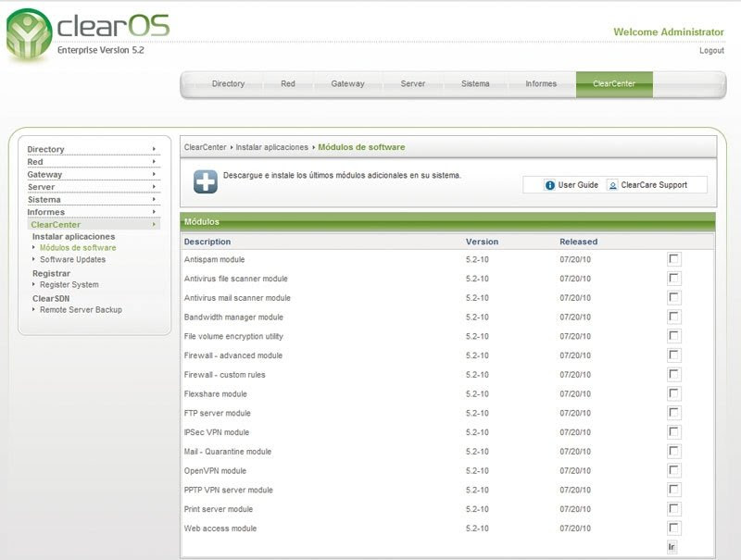The image size is (741, 560).
Task: Click the OpenVPN module row text
Action: [x=215, y=471]
